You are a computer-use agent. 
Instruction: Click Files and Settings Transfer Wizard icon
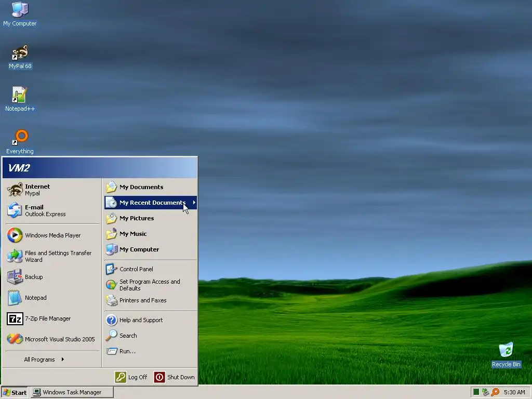(15, 256)
